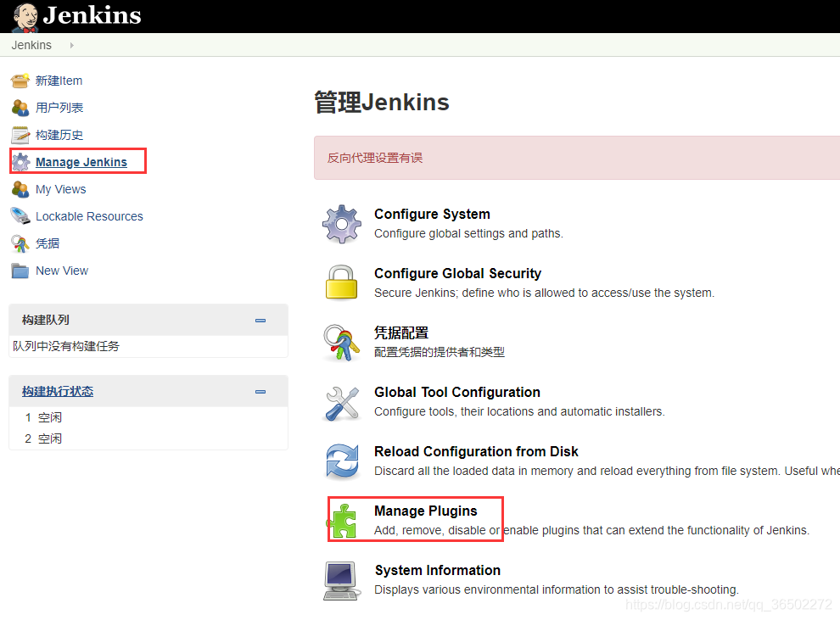
Task: Open Configure Global Security
Action: [457, 274]
